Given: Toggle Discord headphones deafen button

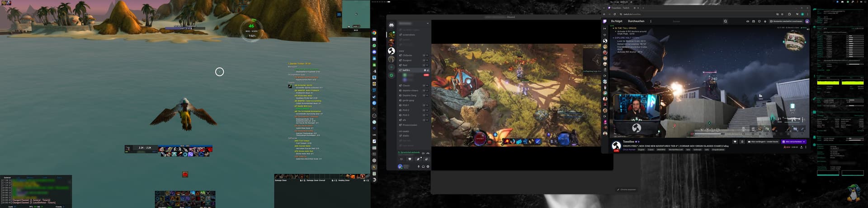Looking at the screenshot, I should point(423,166).
